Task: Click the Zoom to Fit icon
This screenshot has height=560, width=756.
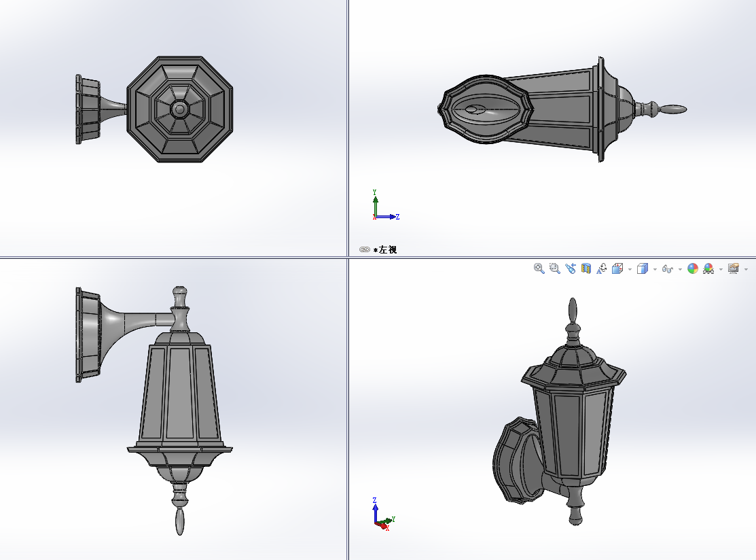Action: pyautogui.click(x=539, y=268)
